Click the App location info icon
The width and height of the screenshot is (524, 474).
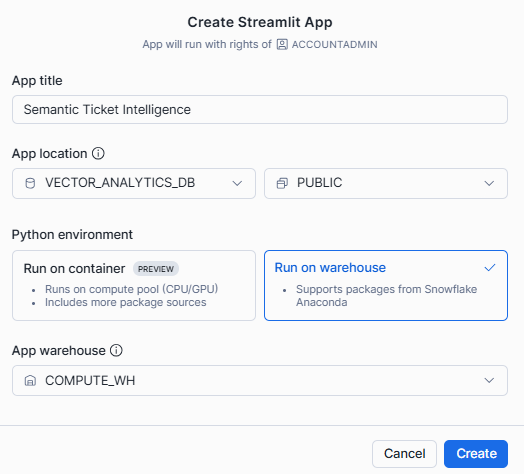[98, 153]
